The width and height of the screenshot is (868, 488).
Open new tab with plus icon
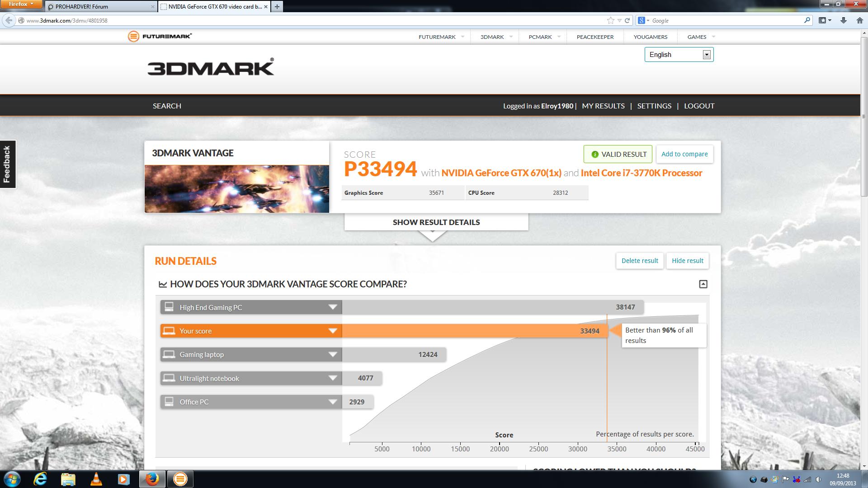[x=277, y=6]
